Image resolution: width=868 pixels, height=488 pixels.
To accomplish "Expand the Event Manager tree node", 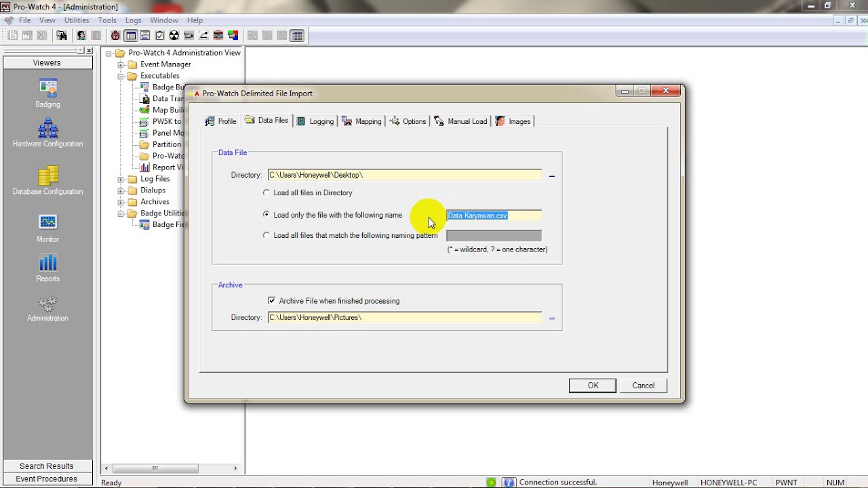I will tap(121, 64).
